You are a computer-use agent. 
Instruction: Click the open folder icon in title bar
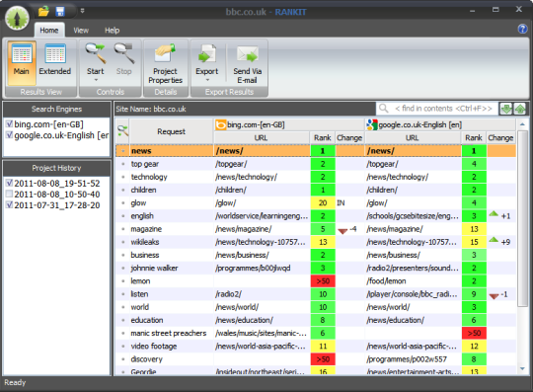pos(43,11)
